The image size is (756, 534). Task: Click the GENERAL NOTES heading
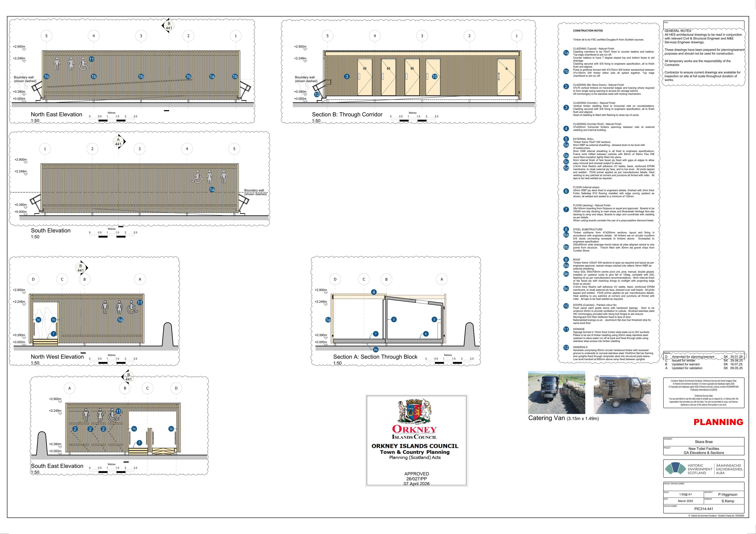[x=678, y=31]
